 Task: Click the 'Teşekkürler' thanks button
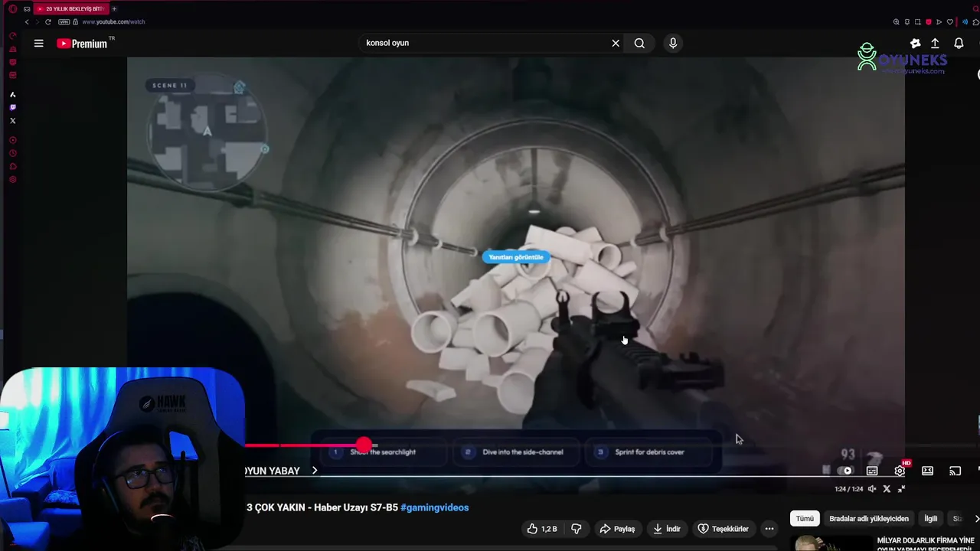(723, 529)
